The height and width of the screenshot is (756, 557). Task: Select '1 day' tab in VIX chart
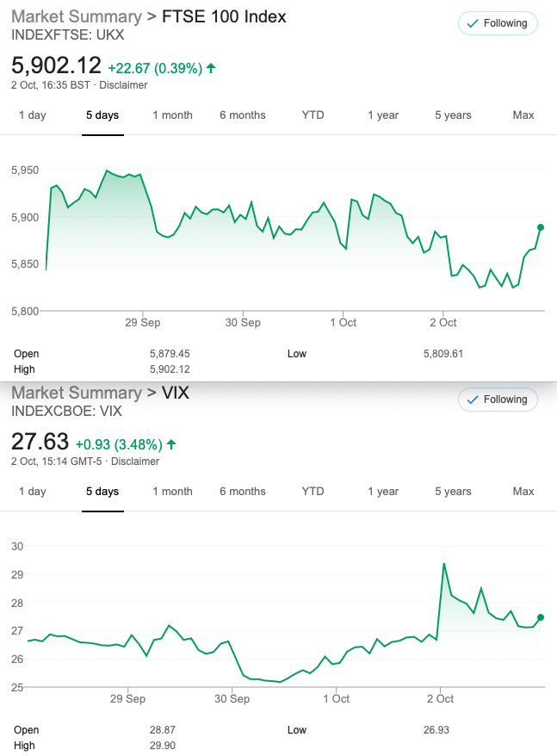(33, 492)
